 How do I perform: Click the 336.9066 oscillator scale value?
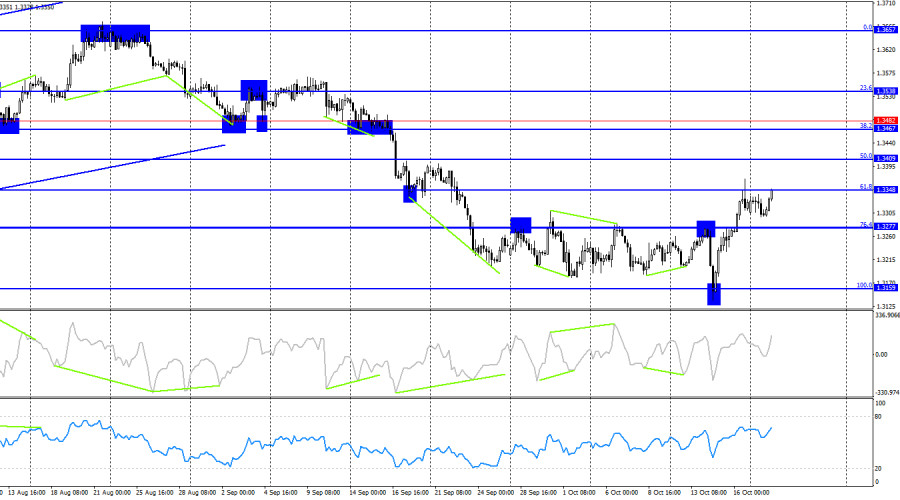tap(887, 315)
